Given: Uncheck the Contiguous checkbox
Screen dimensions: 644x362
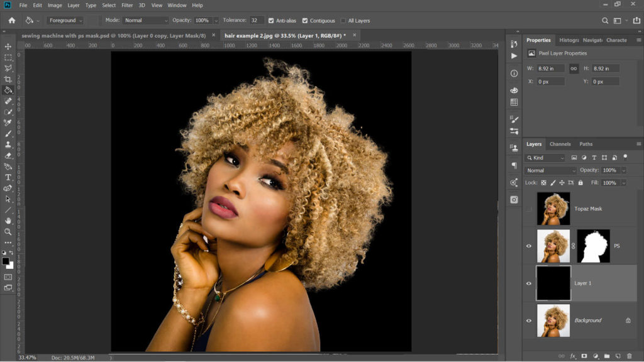Looking at the screenshot, I should 305,21.
